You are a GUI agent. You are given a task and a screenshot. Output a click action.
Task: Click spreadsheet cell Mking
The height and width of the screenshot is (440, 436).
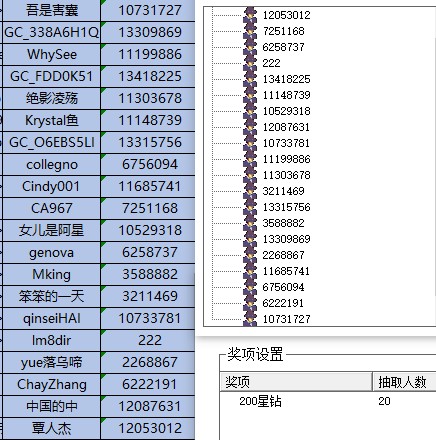pyautogui.click(x=51, y=274)
